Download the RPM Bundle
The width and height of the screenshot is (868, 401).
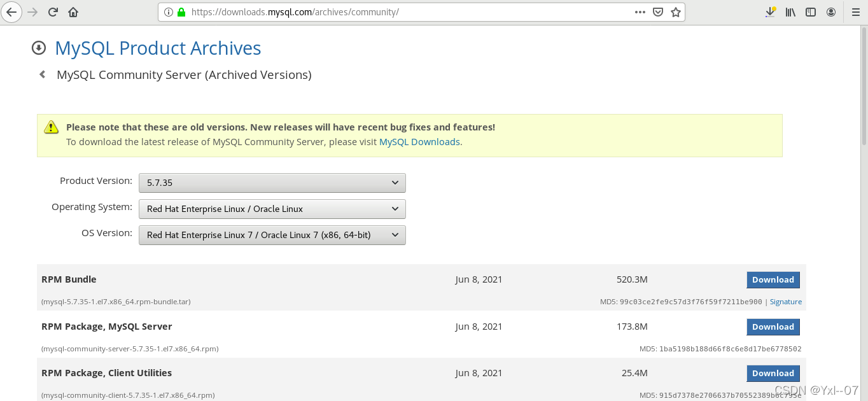pyautogui.click(x=773, y=279)
